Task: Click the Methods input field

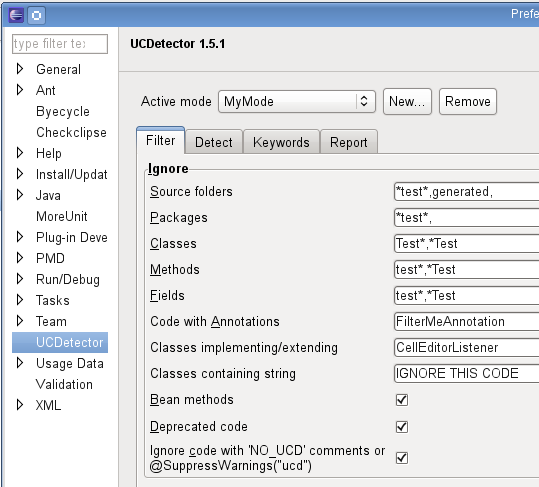Action: tap(466, 269)
